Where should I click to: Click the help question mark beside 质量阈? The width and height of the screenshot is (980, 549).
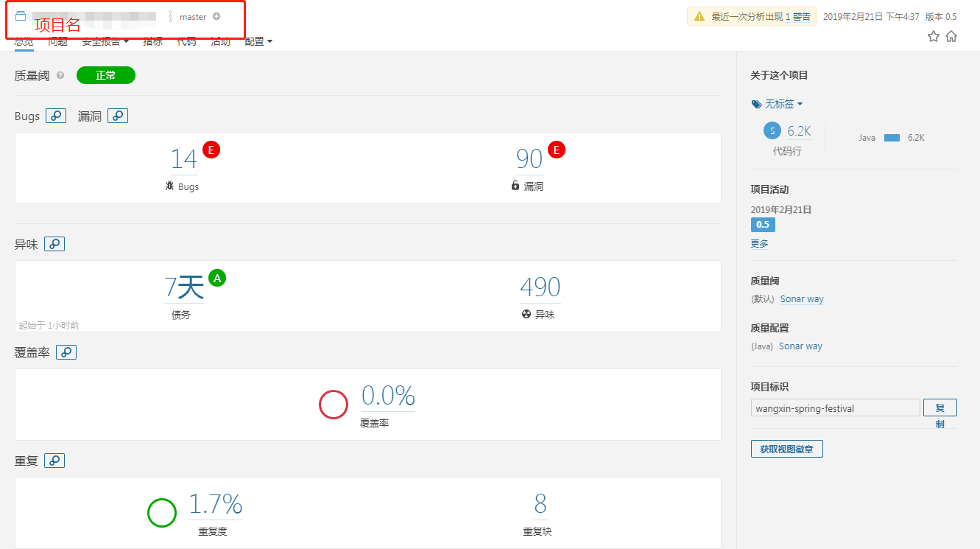[60, 74]
